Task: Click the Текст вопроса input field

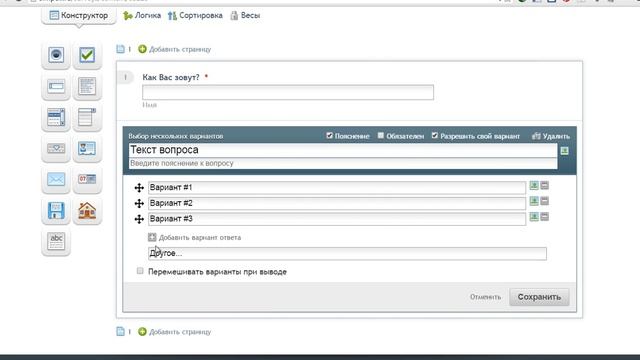Action: (x=343, y=150)
